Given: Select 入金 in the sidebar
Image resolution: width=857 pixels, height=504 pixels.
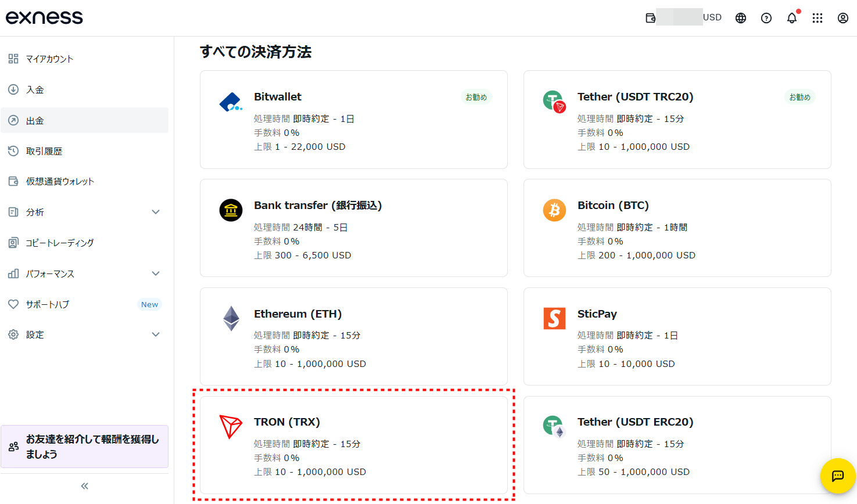Looking at the screenshot, I should pos(85,89).
